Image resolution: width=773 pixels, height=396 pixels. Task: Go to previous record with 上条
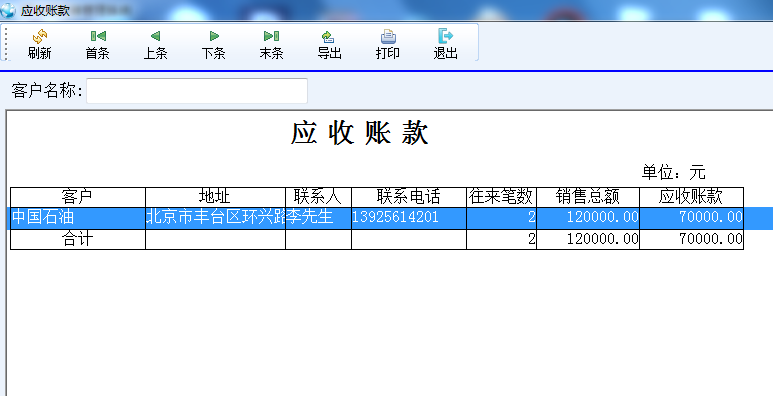155,36
